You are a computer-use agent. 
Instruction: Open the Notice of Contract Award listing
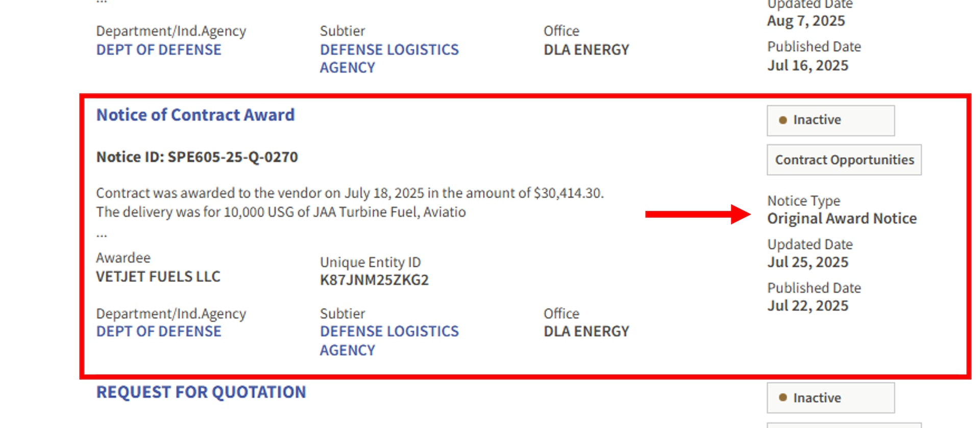(195, 114)
